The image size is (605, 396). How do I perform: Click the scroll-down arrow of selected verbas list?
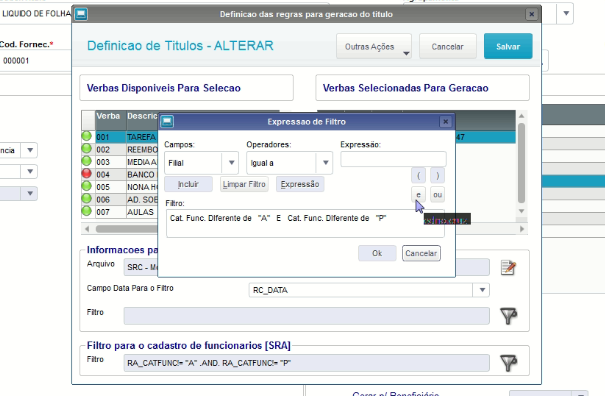pos(521,211)
